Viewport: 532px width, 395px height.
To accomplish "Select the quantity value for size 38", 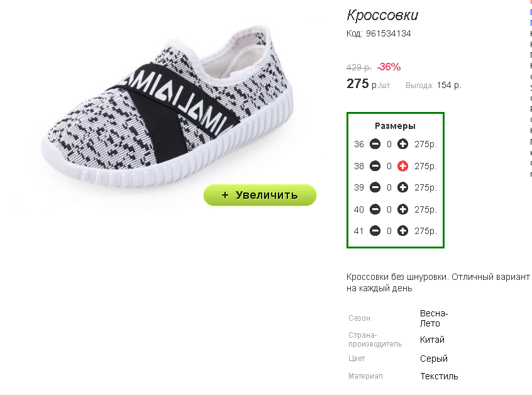I will [389, 166].
